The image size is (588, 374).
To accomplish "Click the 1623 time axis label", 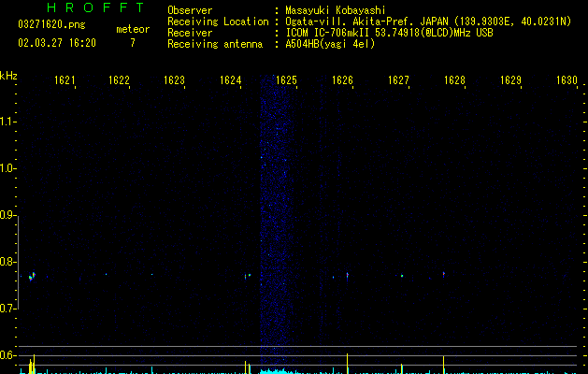I will (x=174, y=80).
